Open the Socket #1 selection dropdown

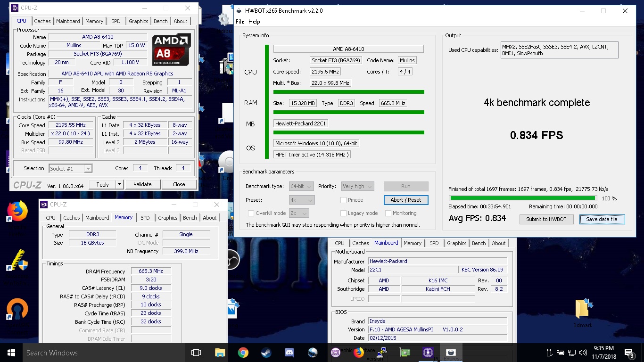[x=70, y=168]
